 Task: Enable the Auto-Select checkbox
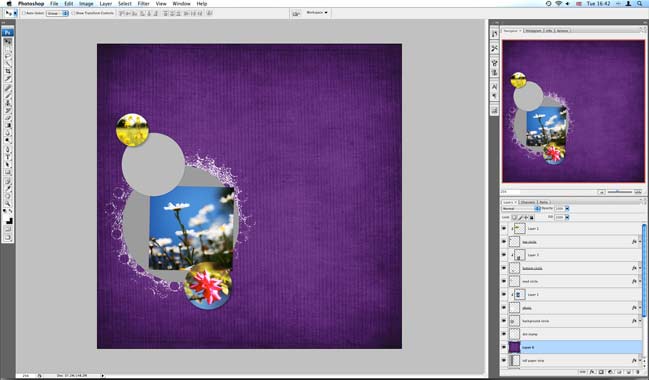pos(24,13)
